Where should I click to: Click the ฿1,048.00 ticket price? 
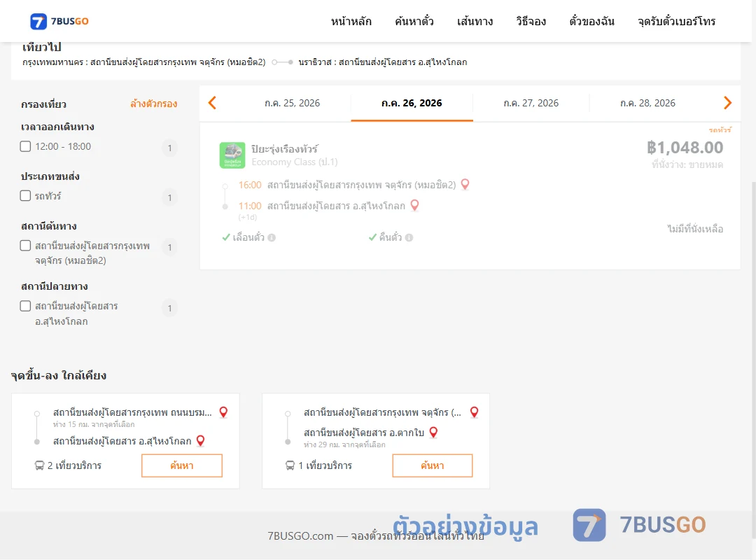[685, 147]
